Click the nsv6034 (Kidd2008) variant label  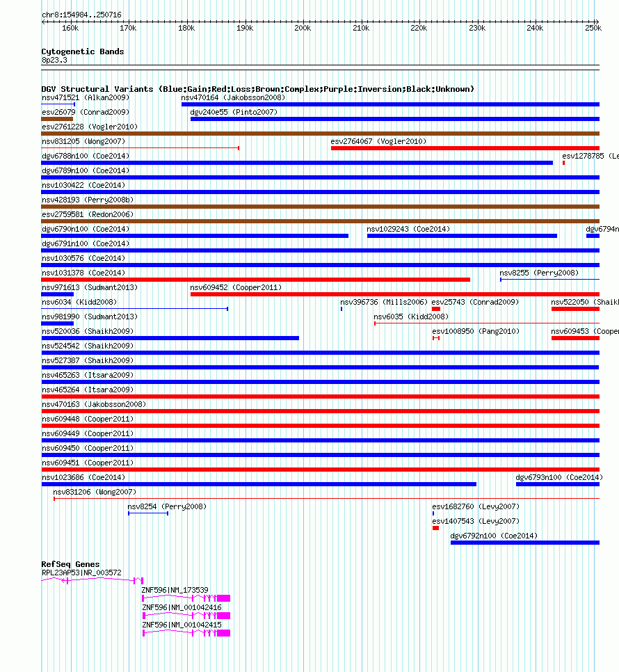click(79, 302)
